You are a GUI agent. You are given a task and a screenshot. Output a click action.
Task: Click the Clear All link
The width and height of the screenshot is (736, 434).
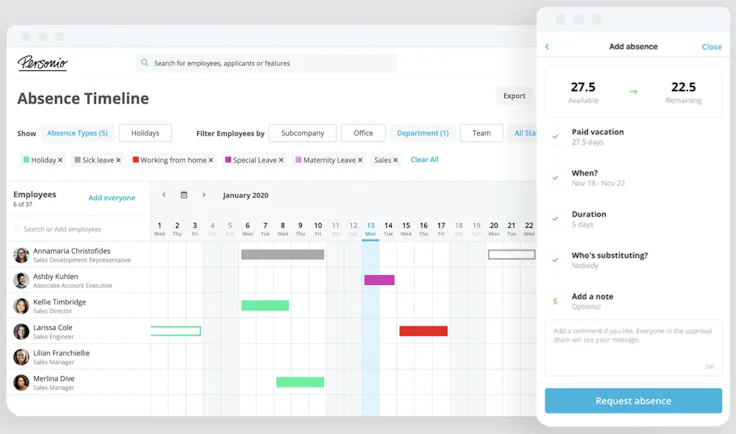(x=424, y=160)
